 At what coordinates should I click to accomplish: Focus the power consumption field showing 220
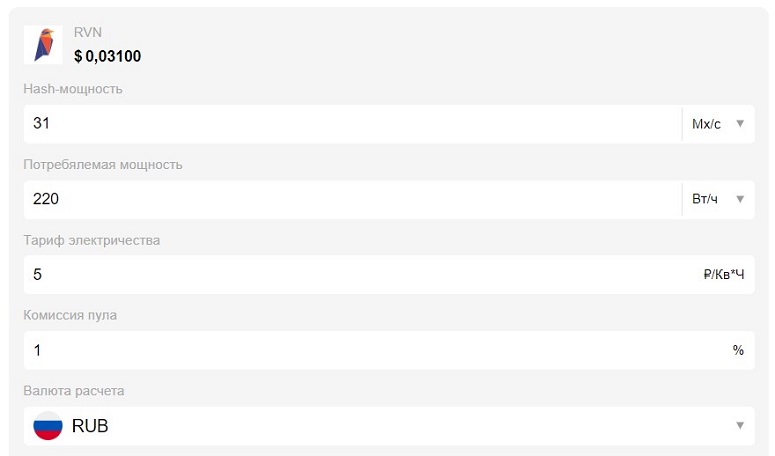tap(350, 199)
